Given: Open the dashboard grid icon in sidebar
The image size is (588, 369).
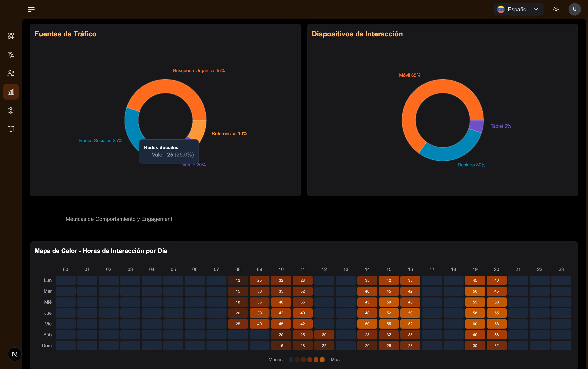Looking at the screenshot, I should (11, 36).
